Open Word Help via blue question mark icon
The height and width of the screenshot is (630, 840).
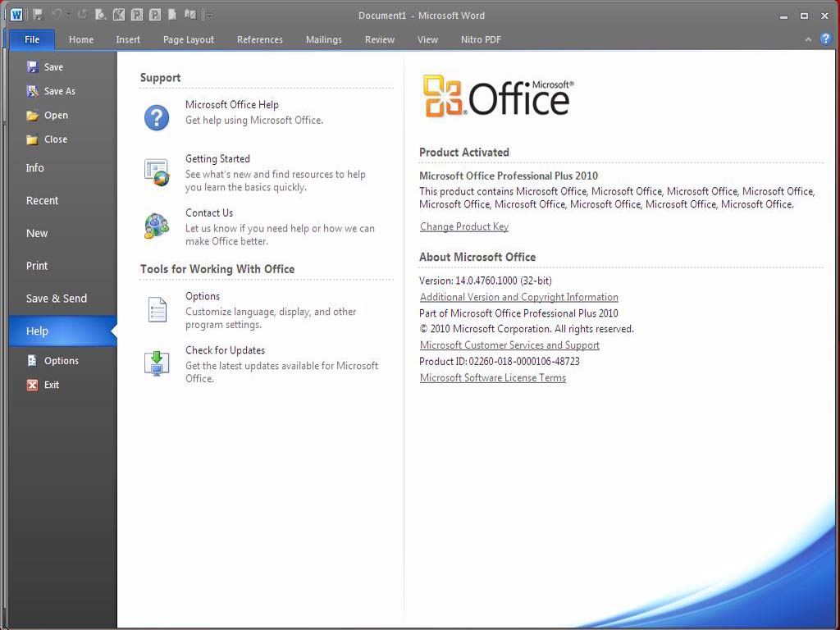click(825, 39)
